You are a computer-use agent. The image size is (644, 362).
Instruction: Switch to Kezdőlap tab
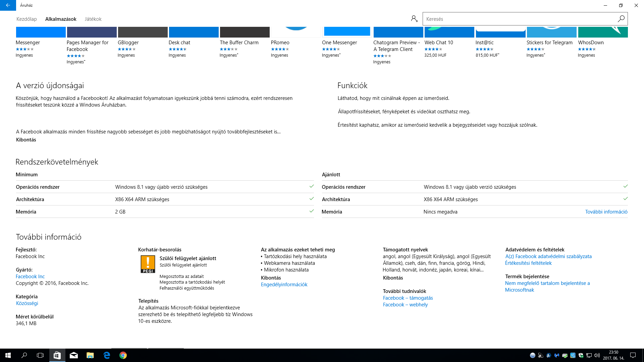click(26, 19)
